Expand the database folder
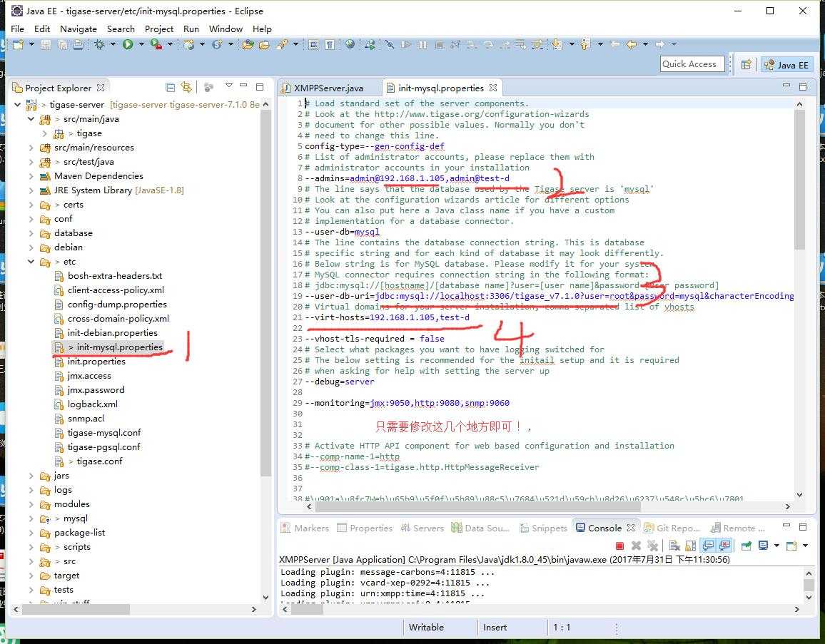The width and height of the screenshot is (825, 644). 31,233
